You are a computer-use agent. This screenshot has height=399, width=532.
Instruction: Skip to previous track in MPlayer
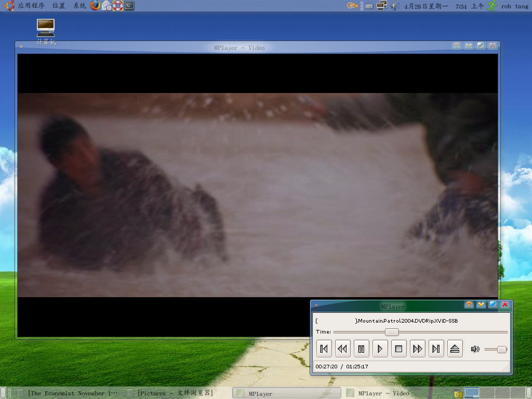pos(324,349)
